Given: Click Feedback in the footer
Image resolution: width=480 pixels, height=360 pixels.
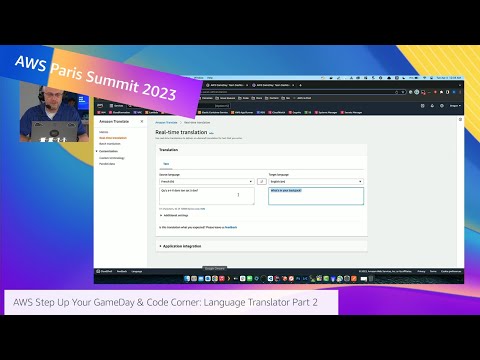Looking at the screenshot, I should pos(122,271).
